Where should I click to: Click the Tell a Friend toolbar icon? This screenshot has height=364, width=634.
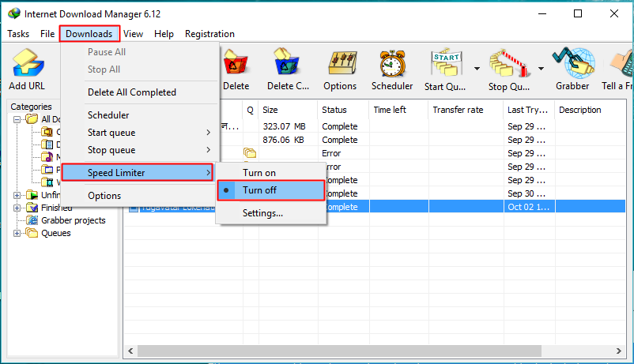[621, 62]
